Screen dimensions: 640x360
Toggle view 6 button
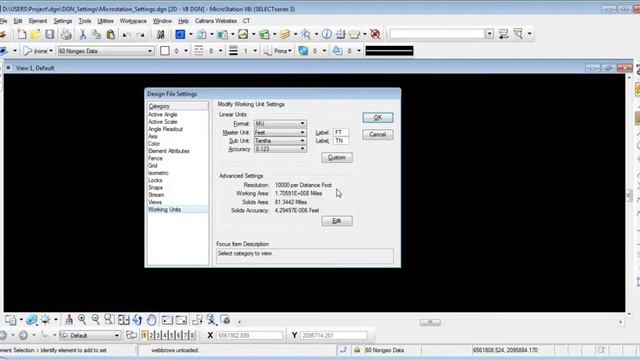coord(178,336)
